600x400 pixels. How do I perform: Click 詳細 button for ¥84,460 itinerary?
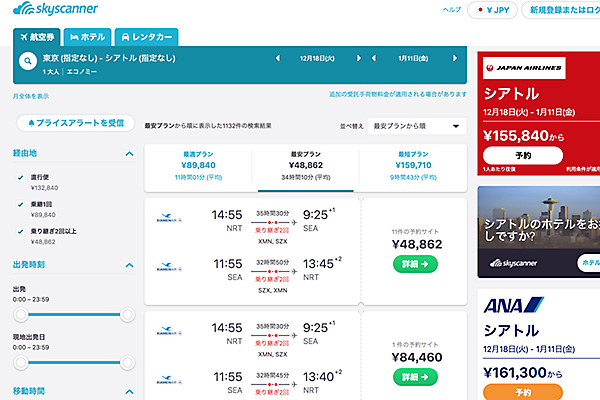[x=415, y=377]
